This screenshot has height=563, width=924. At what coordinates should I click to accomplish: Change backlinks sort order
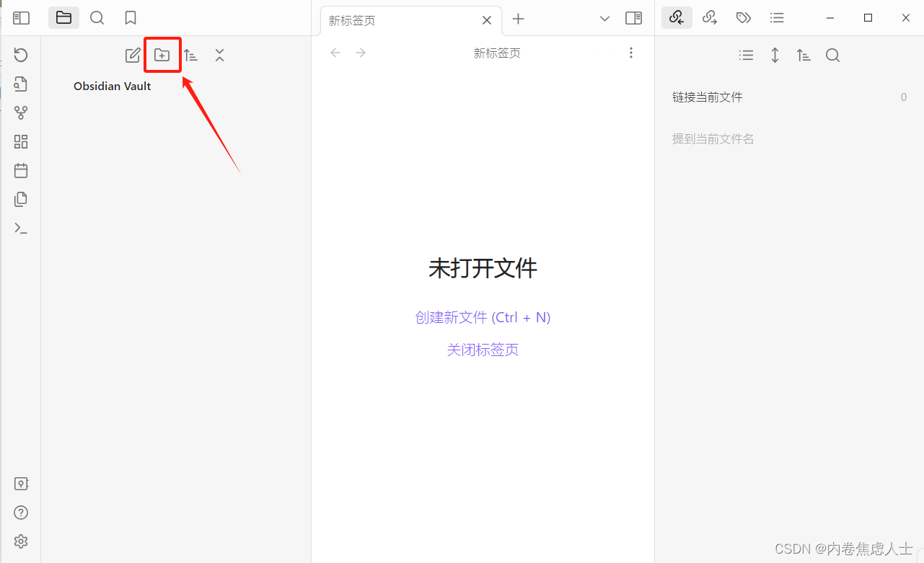804,55
